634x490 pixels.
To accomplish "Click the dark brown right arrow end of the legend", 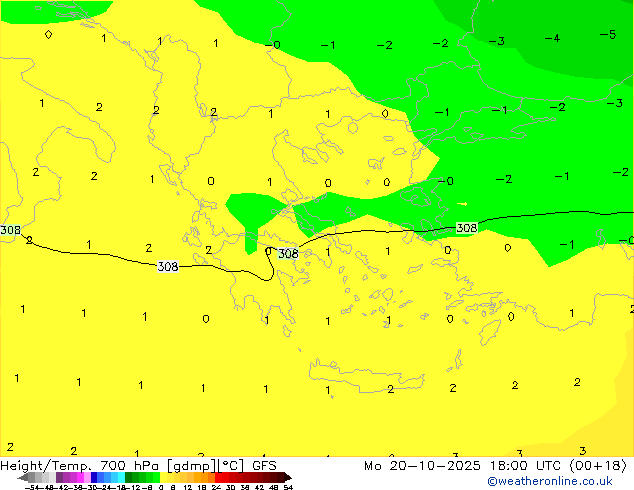I will (288, 477).
